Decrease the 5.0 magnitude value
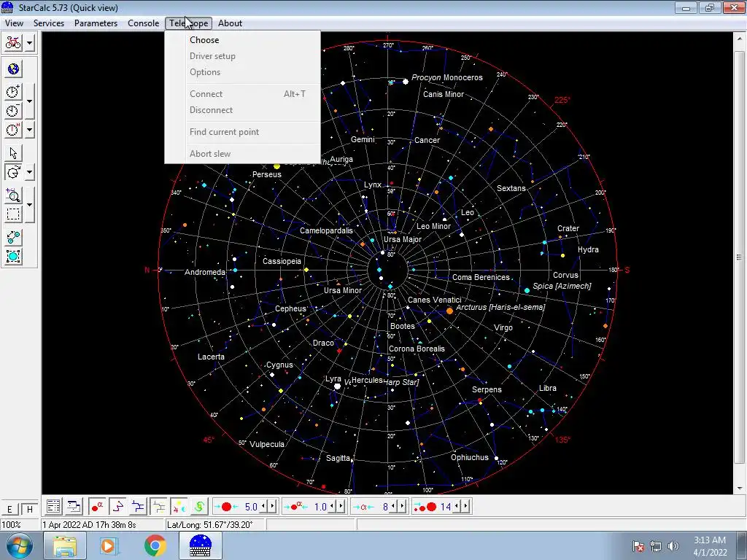 [263, 507]
